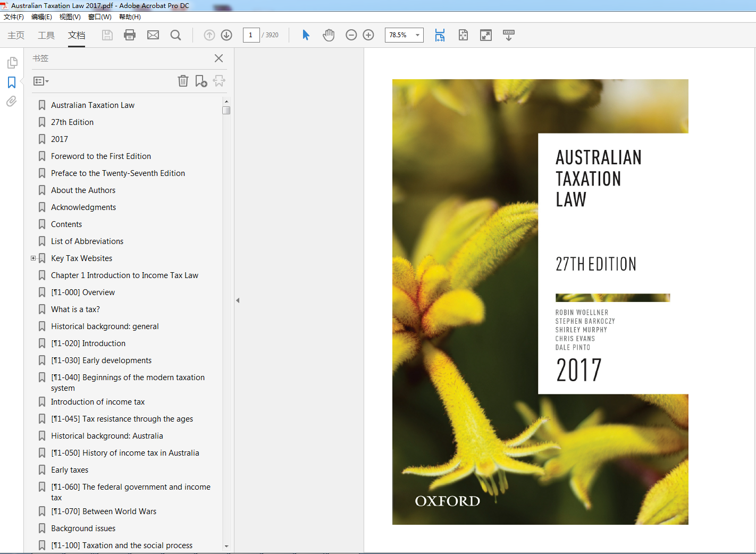Open the zoom percentage dropdown

[x=417, y=35]
